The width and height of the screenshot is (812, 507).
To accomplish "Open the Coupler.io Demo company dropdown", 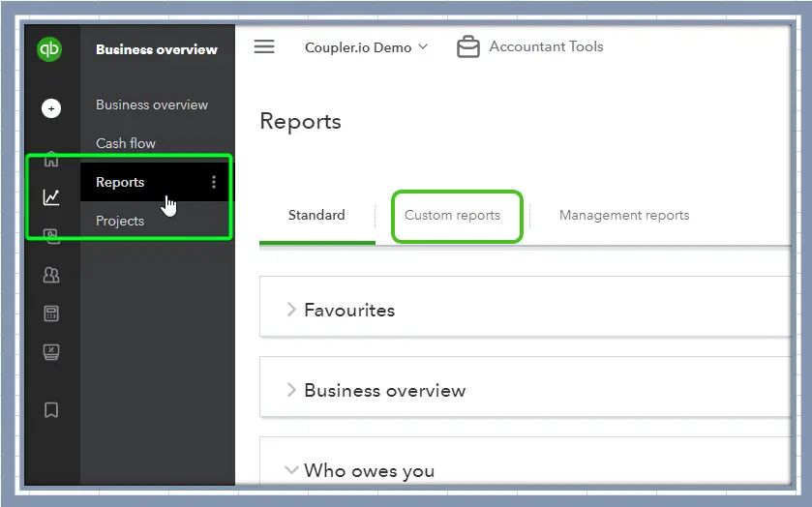I will pos(366,47).
